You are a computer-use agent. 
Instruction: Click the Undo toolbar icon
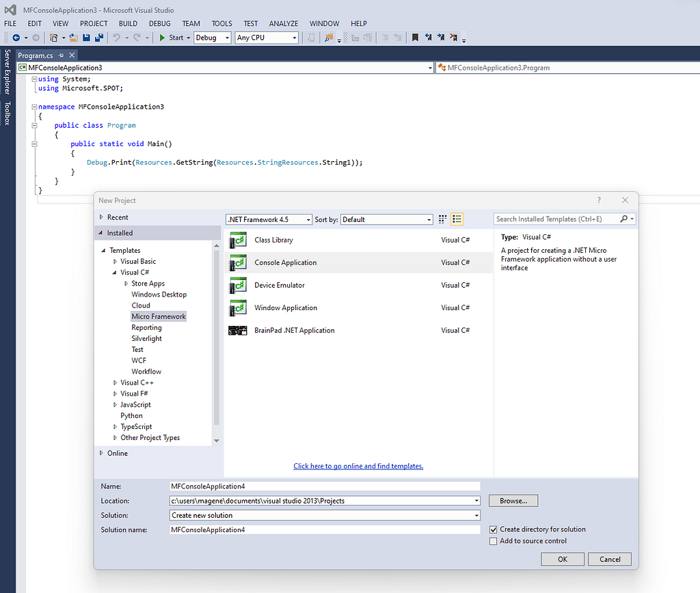pyautogui.click(x=117, y=38)
